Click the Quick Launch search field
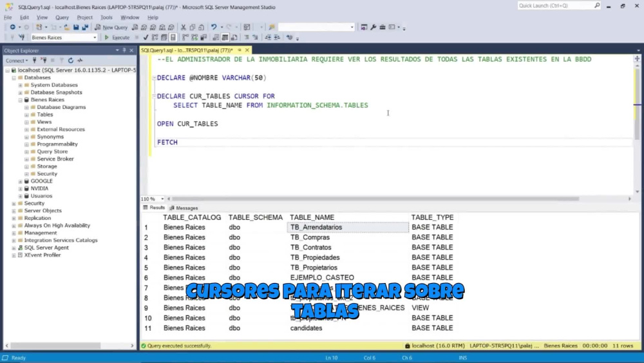 [x=554, y=5]
